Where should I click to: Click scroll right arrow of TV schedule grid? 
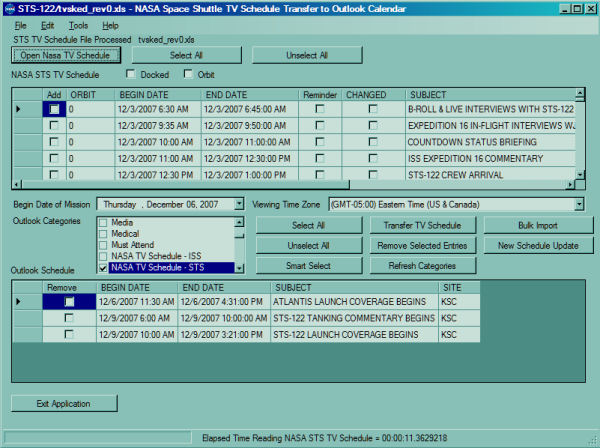point(571,185)
